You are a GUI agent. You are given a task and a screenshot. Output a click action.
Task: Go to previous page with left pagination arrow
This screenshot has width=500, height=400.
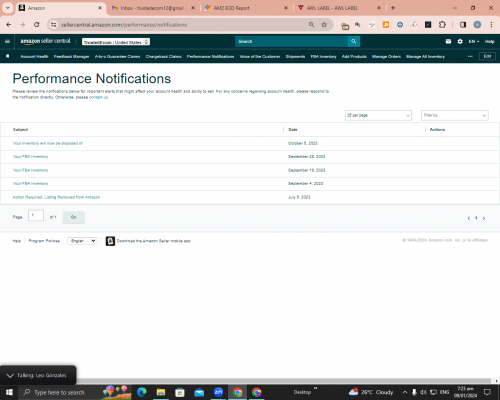coord(469,218)
